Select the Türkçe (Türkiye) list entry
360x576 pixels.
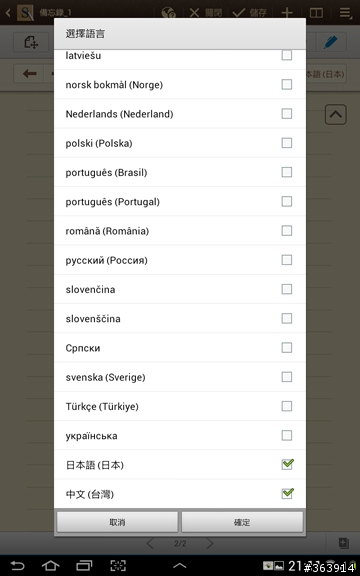click(x=180, y=406)
